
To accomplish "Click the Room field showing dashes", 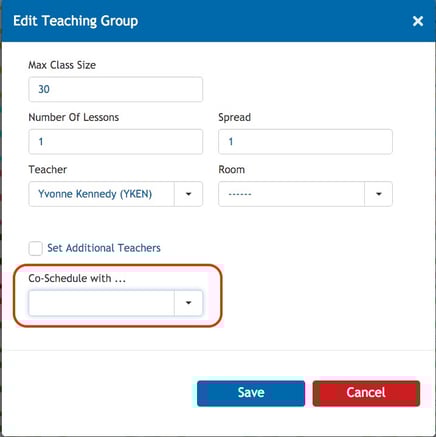I will click(x=291, y=194).
